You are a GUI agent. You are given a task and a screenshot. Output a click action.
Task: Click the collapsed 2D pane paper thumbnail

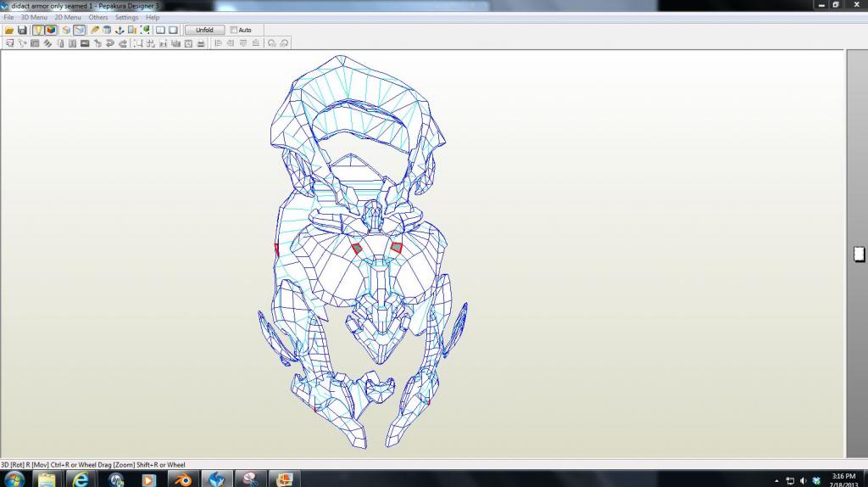[859, 254]
